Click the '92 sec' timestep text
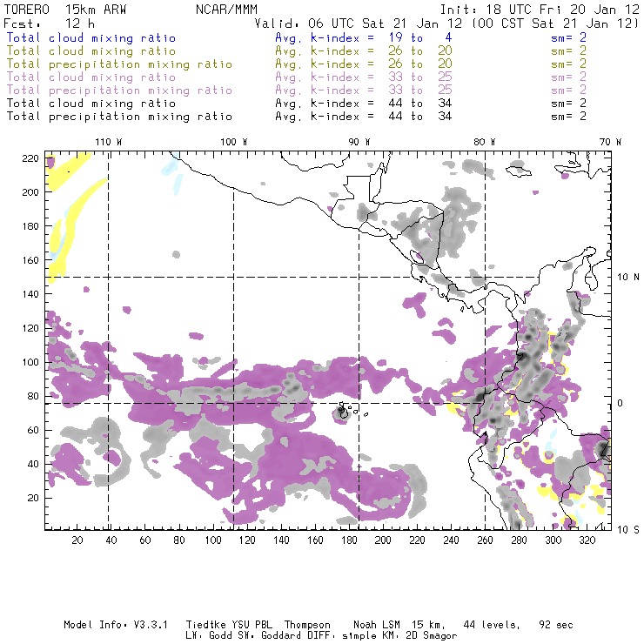This screenshot has height=644, width=644. (556, 625)
